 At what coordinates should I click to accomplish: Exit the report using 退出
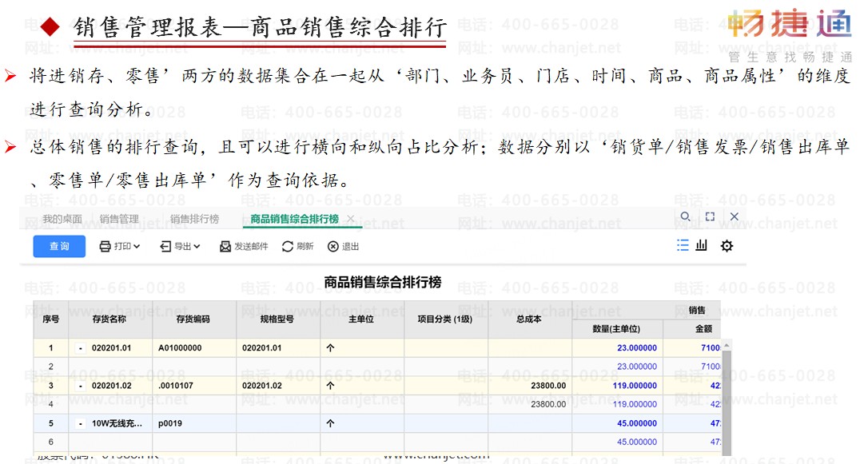tap(343, 246)
